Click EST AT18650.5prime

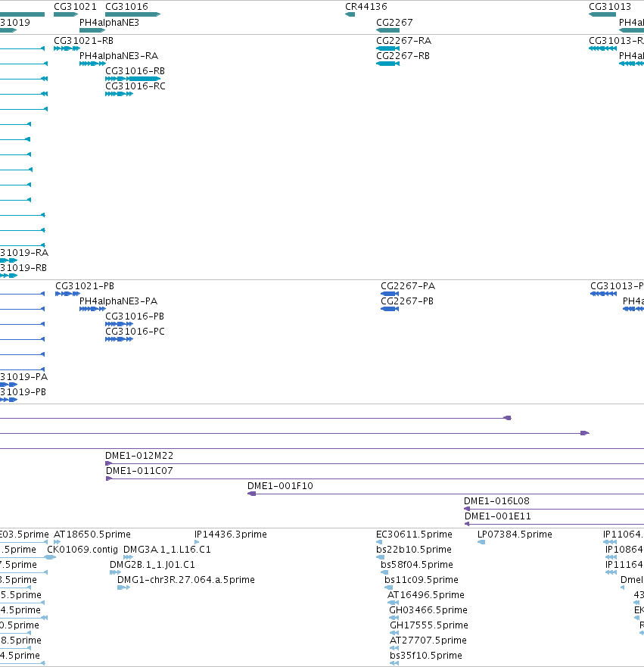92,535
